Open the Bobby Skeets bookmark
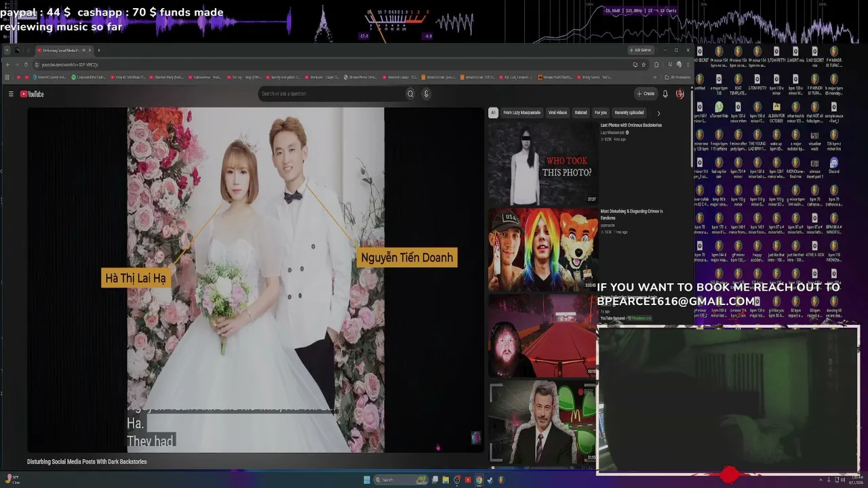This screenshot has width=868, height=488. 594,77
